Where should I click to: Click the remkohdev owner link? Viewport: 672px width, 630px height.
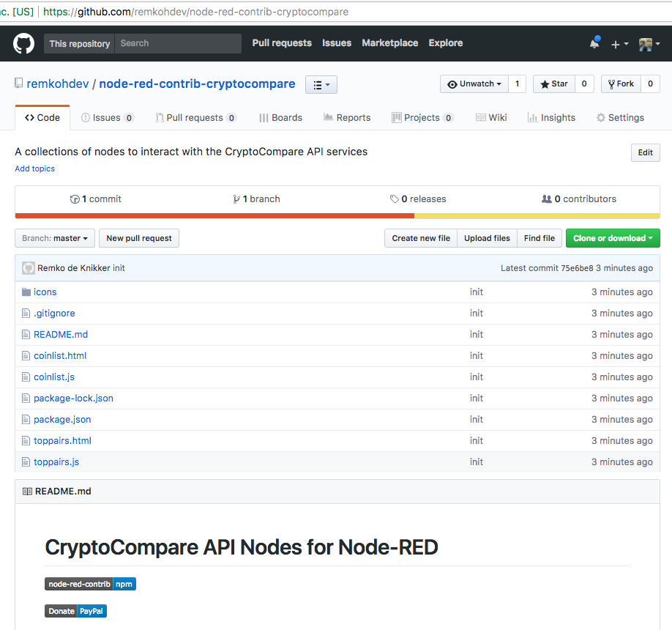pyautogui.click(x=58, y=84)
